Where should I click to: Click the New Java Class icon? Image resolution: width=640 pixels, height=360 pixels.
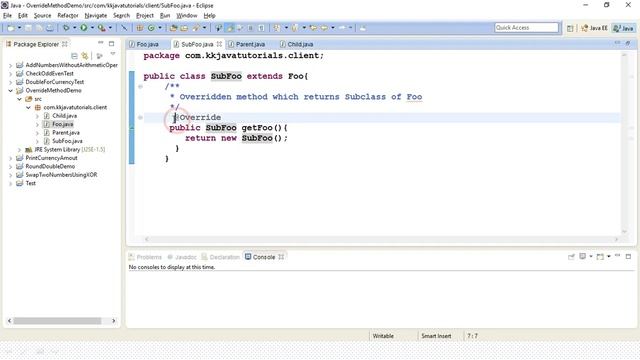151,28
